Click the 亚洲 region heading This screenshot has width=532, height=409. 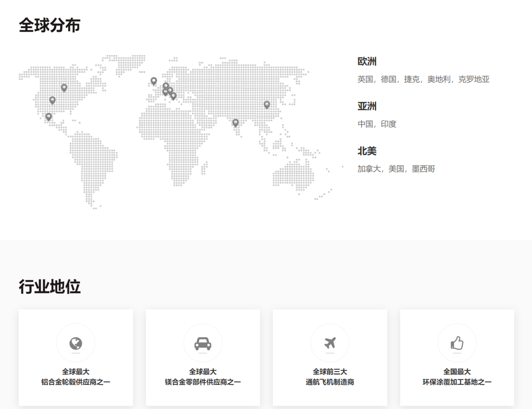(x=367, y=106)
